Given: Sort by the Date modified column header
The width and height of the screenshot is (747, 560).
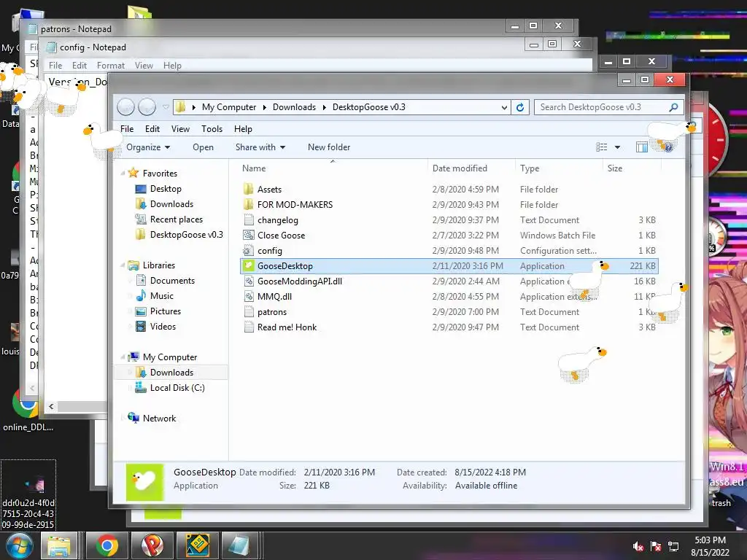Looking at the screenshot, I should pyautogui.click(x=472, y=168).
